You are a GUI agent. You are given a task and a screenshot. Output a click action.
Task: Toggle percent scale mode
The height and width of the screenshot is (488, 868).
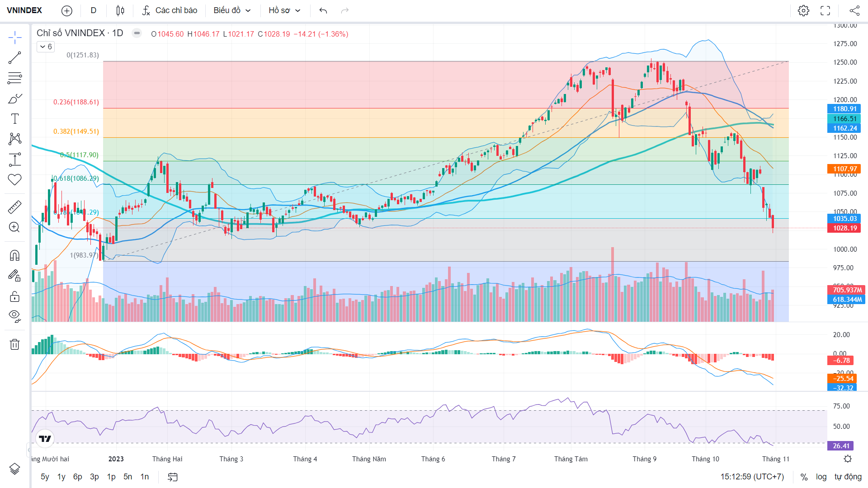point(804,477)
